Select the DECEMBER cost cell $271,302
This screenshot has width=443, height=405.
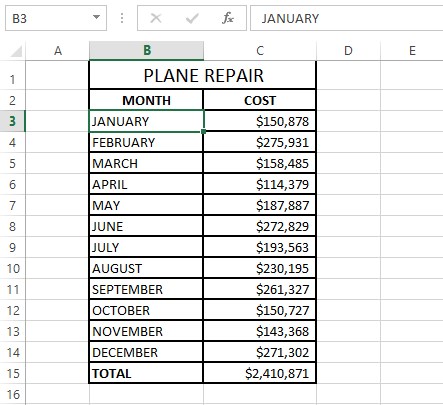259,352
